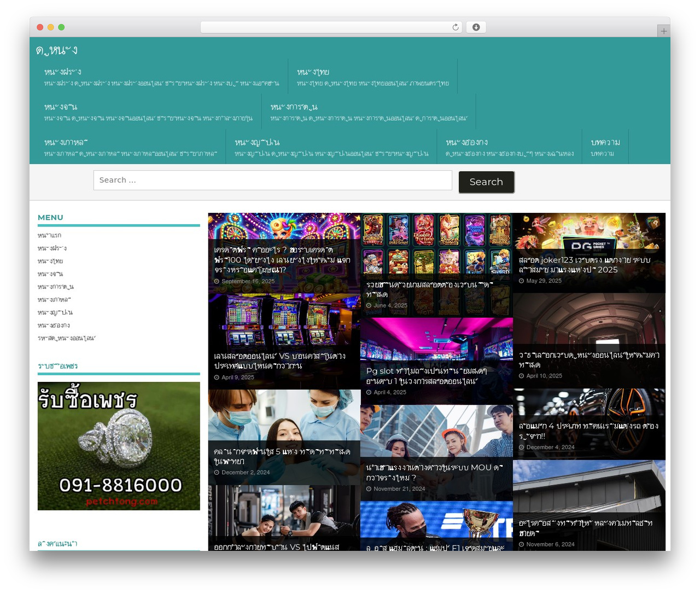The image size is (700, 593).
Task: Open the 'Pg slot' article title
Action: pos(427,376)
